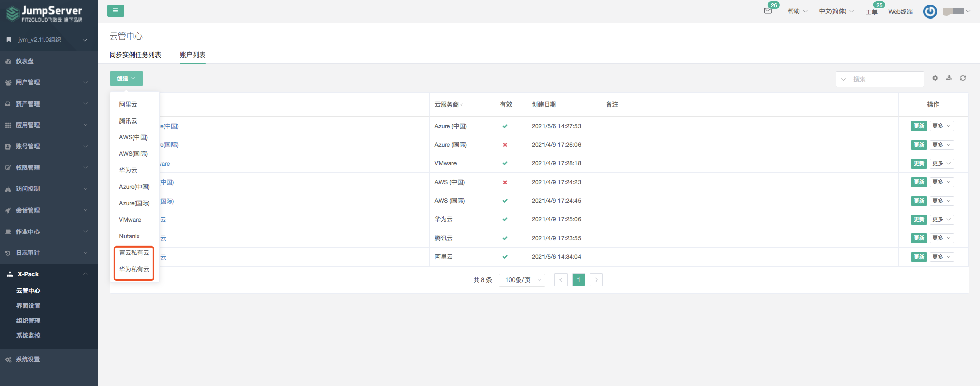Click the 作业中心 sidebar icon
This screenshot has height=386, width=980.
pos(8,232)
